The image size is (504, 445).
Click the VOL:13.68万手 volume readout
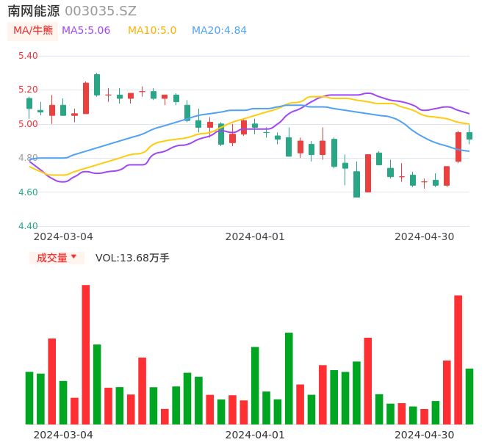(132, 258)
